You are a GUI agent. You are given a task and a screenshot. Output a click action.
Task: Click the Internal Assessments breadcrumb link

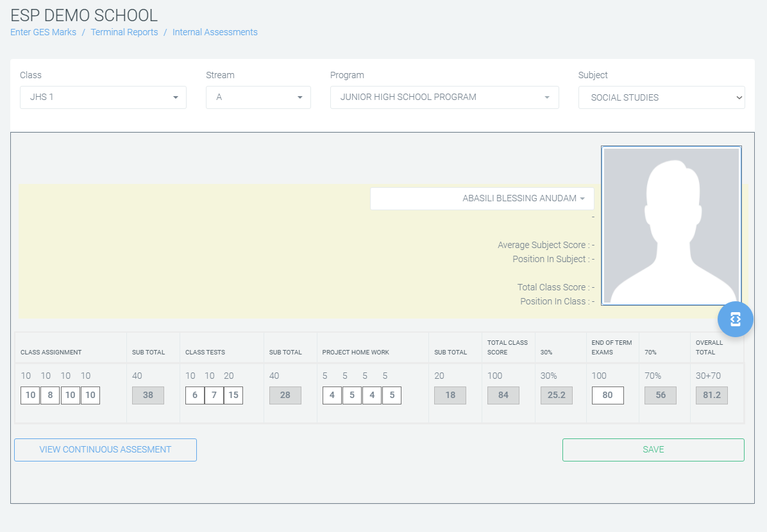pos(215,32)
